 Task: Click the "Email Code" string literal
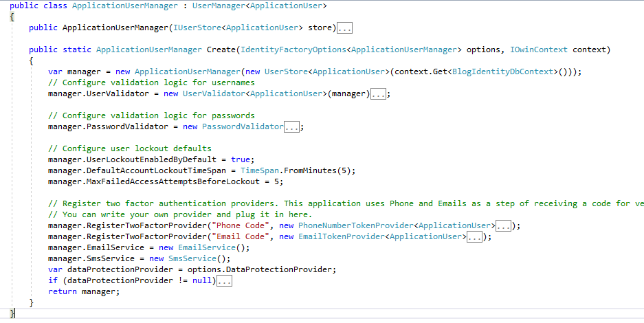pyautogui.click(x=241, y=237)
